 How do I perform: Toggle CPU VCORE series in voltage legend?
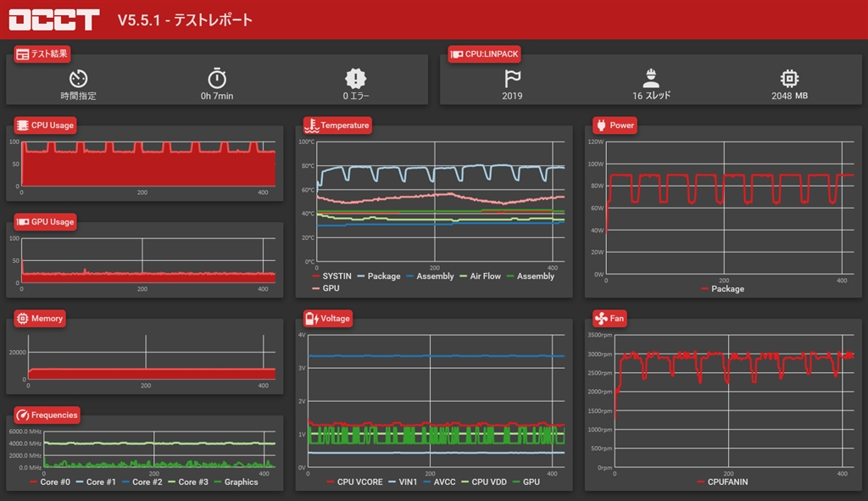click(x=354, y=482)
